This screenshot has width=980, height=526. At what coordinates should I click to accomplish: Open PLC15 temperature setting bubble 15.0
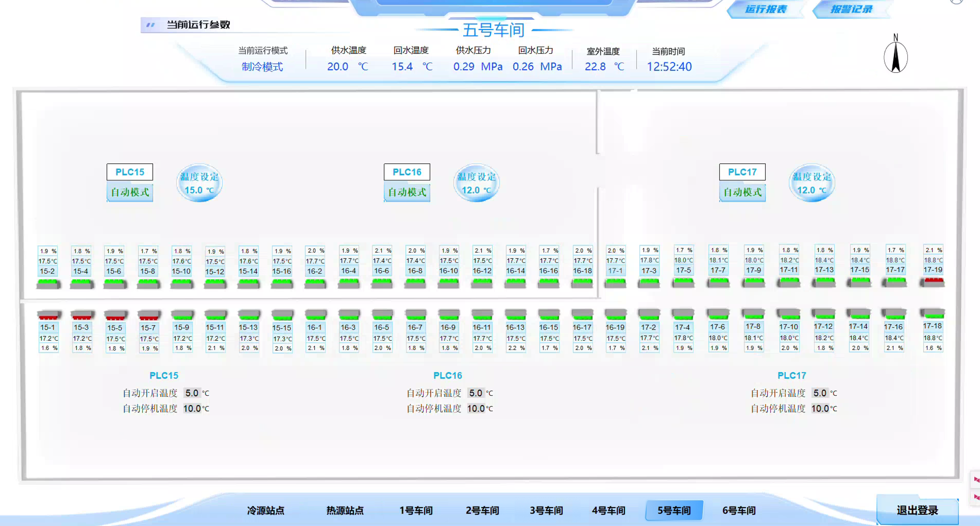[x=199, y=183]
